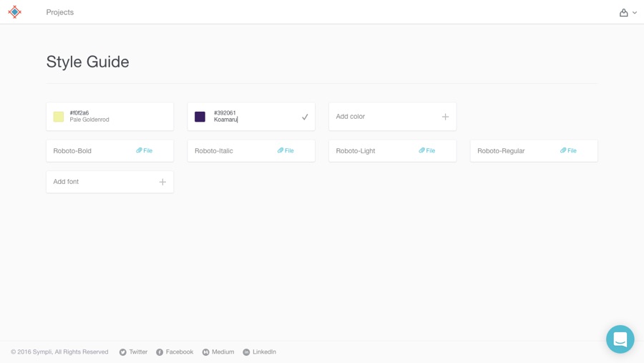Click the 2016 Sympli copyright text
Viewport: 644px width, 363px height.
[x=59, y=352]
